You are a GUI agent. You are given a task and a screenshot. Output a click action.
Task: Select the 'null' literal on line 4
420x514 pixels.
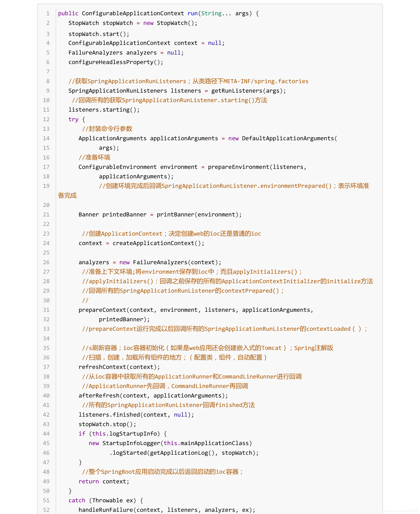215,43
